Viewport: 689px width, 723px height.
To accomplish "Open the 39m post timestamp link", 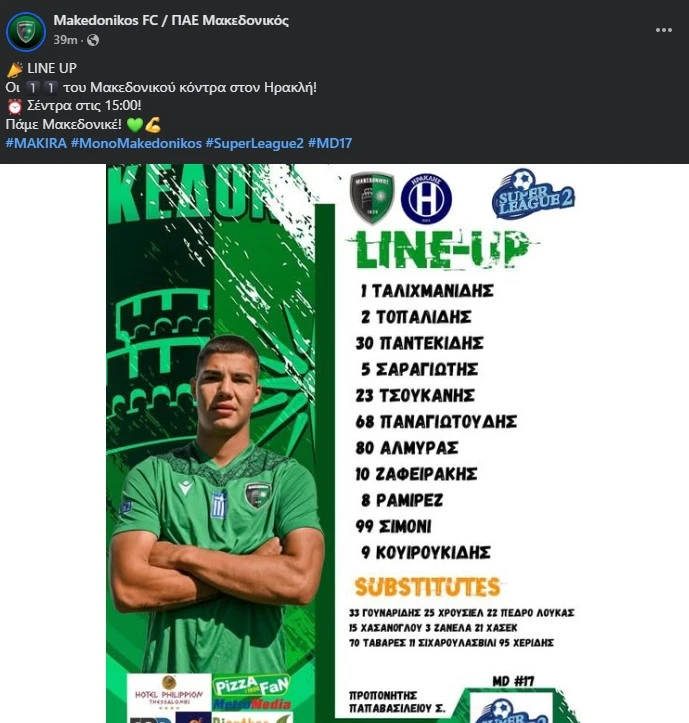I will pyautogui.click(x=65, y=40).
